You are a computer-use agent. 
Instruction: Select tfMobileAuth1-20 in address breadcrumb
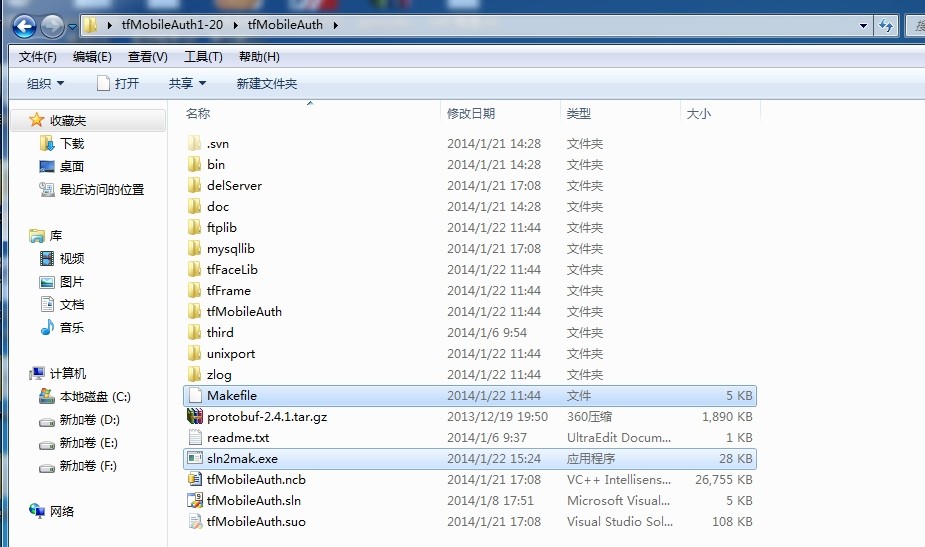coord(172,25)
